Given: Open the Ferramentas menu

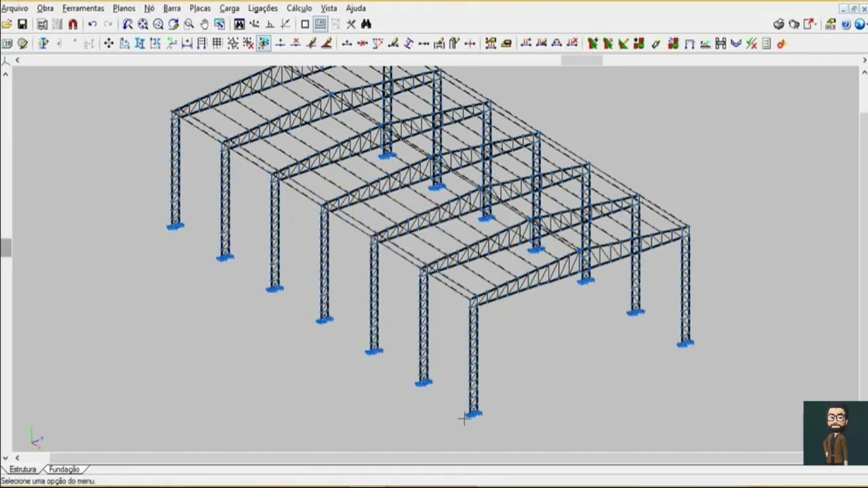Looking at the screenshot, I should [x=83, y=8].
